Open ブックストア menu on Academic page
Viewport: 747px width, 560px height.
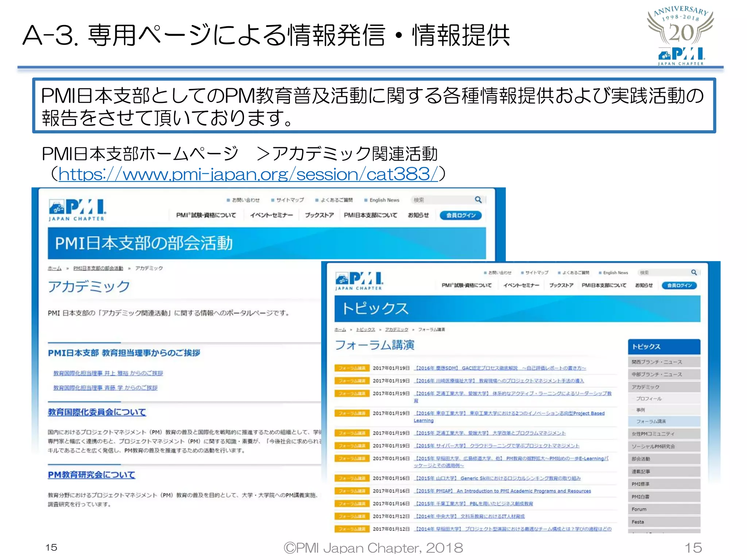point(319,215)
